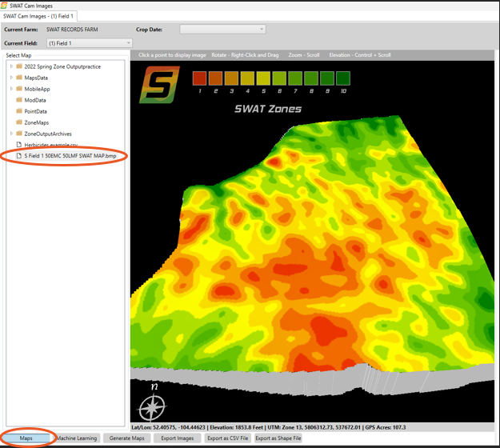Click the SWAT MAP.bmp file icon
Viewport: 500px width, 448px height.
tap(19, 156)
